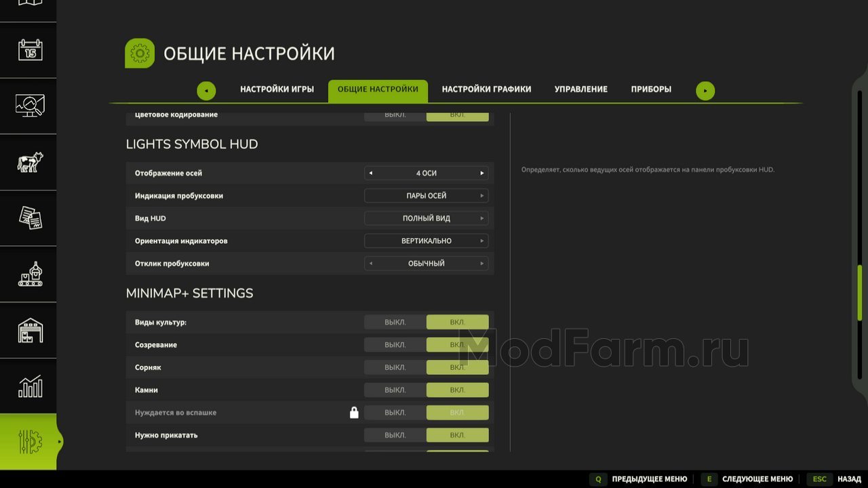Click the MINIMAP+ SETTINGS section heading
The image size is (868, 488).
[190, 293]
